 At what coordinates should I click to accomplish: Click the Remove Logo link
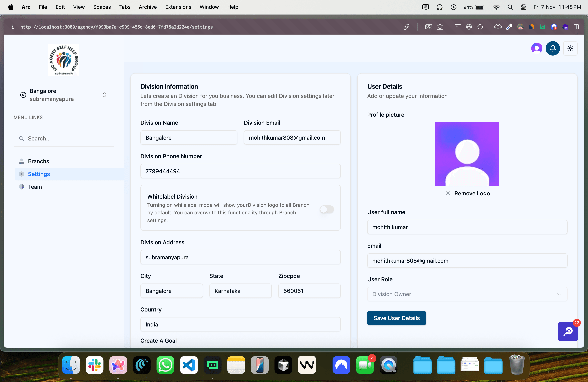point(472,193)
